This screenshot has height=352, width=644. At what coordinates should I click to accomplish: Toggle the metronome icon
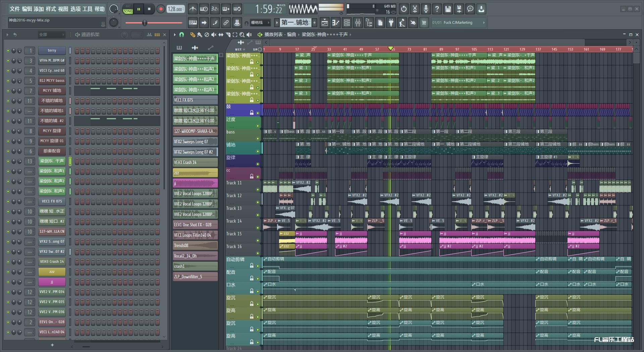coord(193,9)
